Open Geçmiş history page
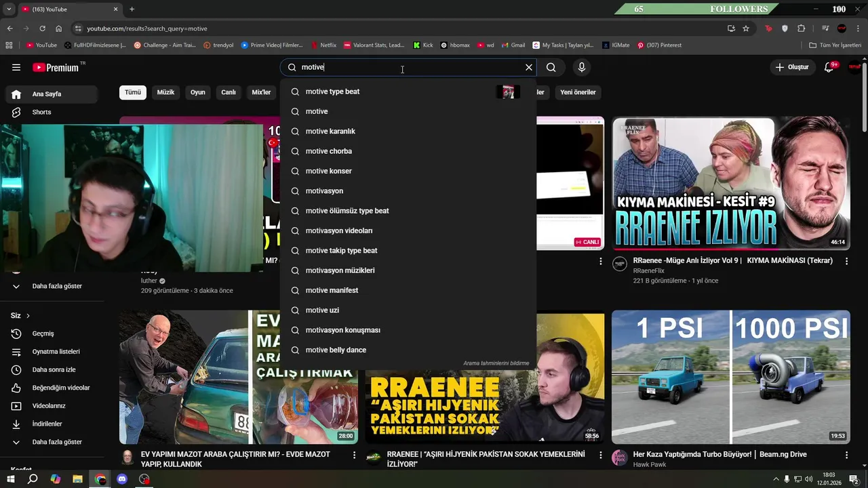The image size is (868, 488). point(53,333)
